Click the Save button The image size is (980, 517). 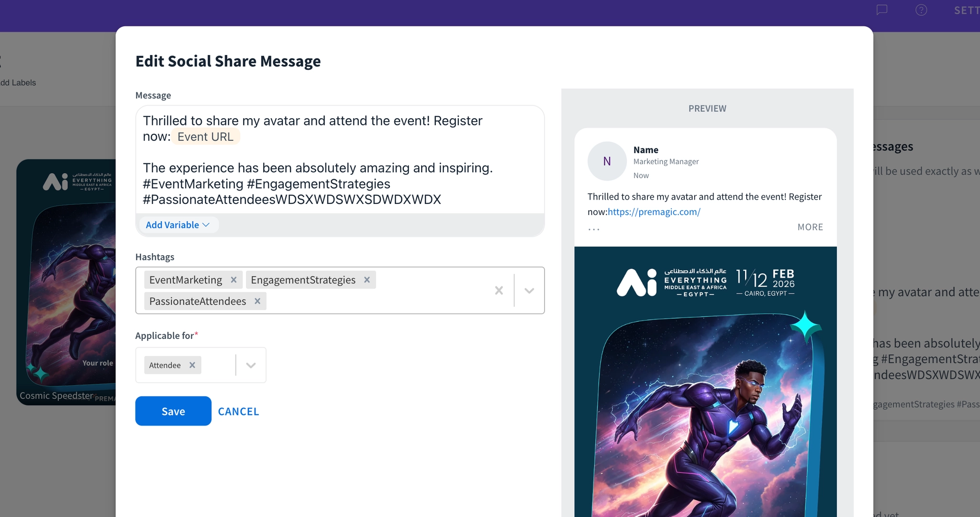[173, 411]
